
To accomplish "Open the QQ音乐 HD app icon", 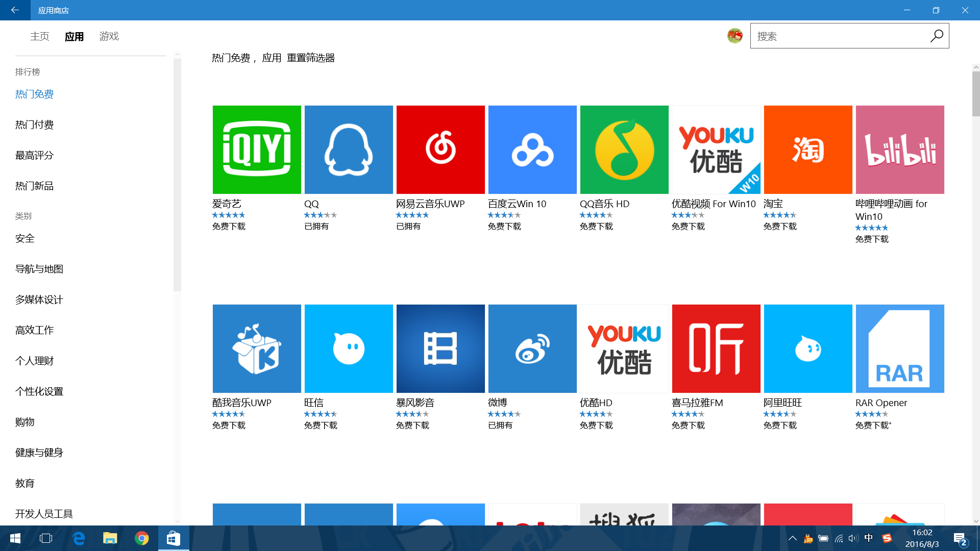I will (624, 149).
